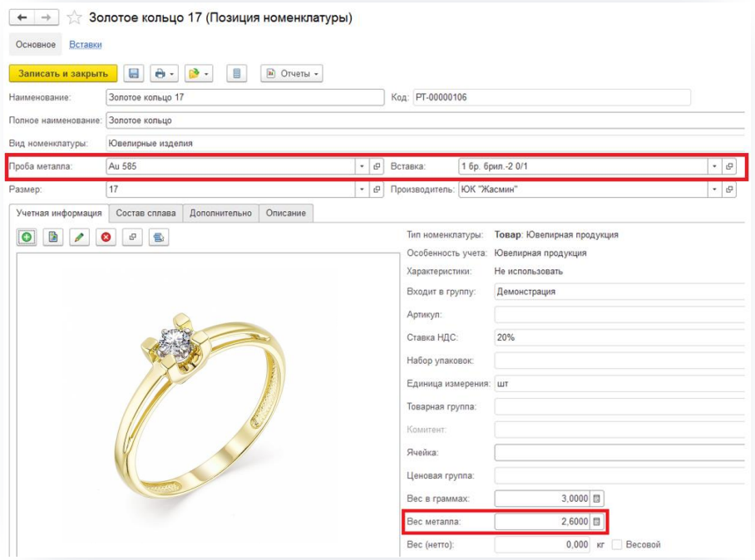Open the create-based-on dropdown with green arrow icon
The image size is (755, 560).
tap(199, 74)
